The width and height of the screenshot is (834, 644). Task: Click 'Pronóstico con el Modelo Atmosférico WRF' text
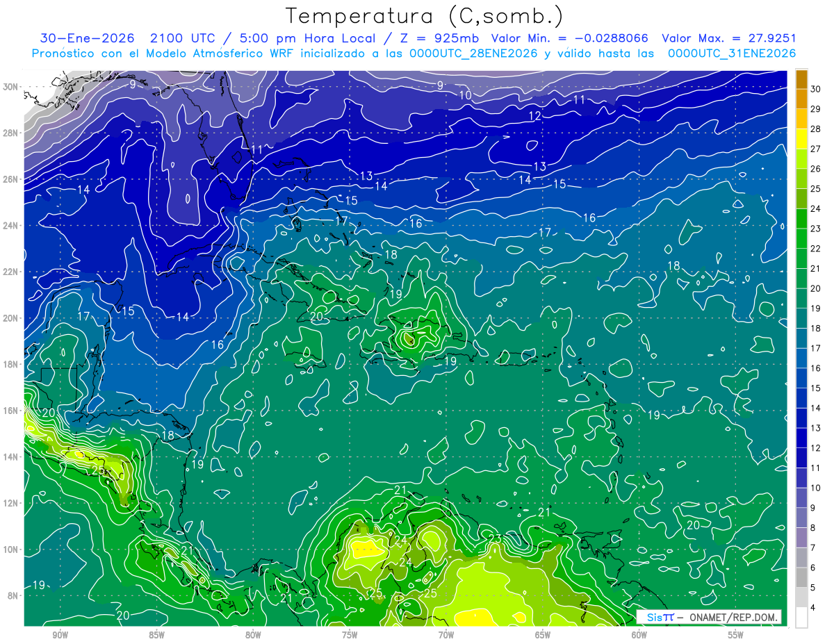(x=164, y=53)
